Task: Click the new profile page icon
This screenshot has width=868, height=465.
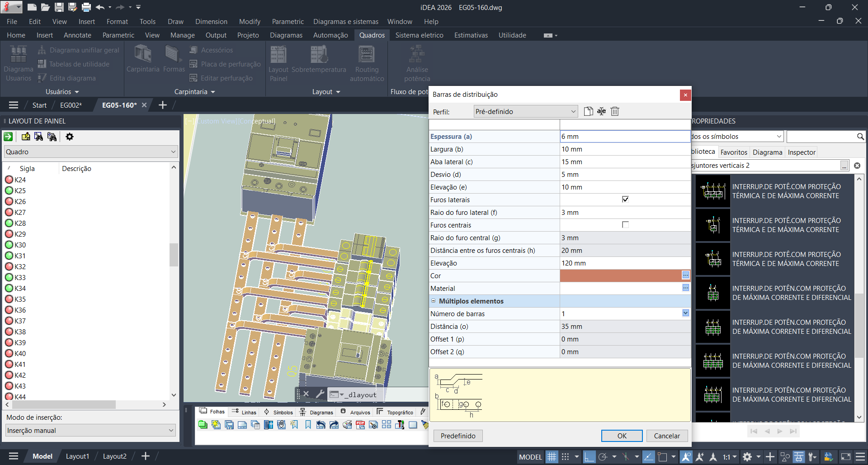Action: pyautogui.click(x=588, y=111)
